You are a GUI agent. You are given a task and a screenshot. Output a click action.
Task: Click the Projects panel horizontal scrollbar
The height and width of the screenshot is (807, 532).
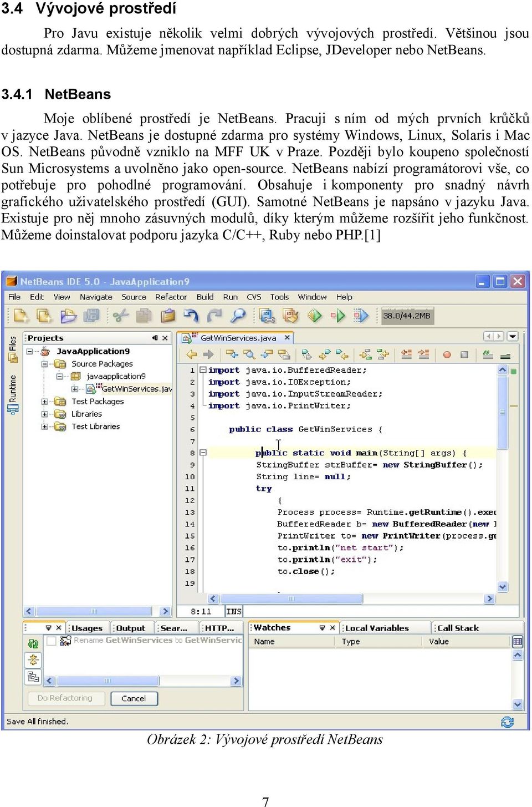(x=96, y=611)
